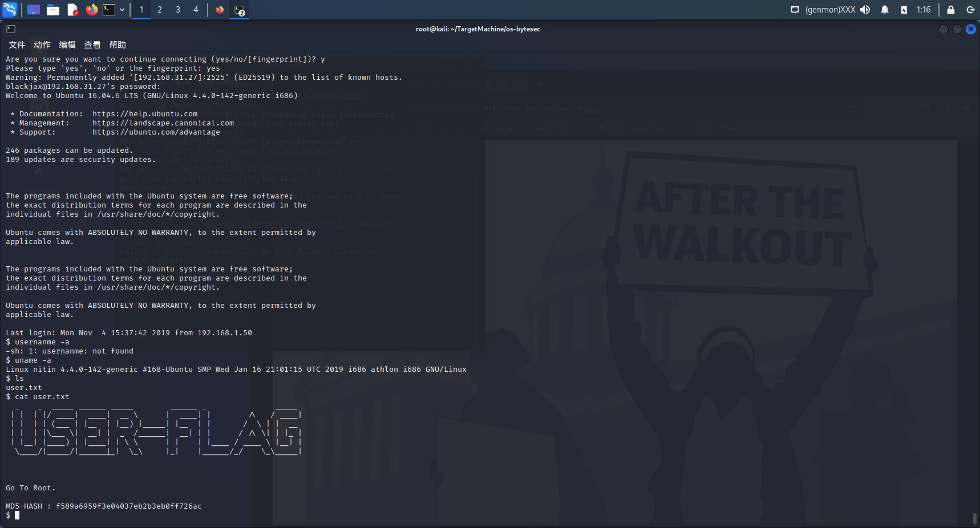
Task: Switch to workspace 1
Action: [x=141, y=10]
